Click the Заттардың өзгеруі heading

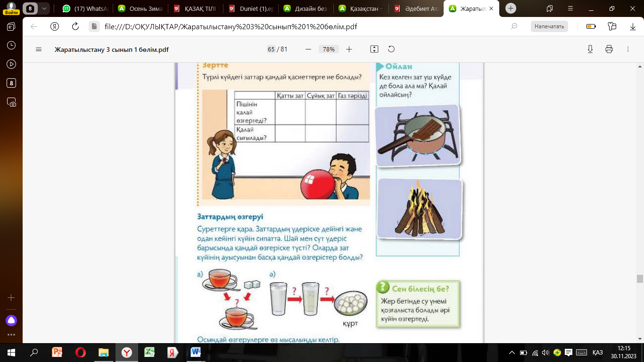click(230, 217)
